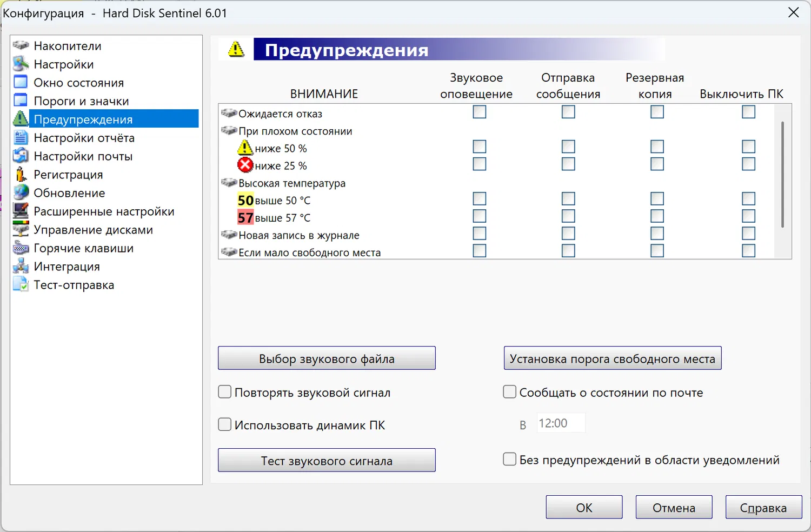Click the Звуковое оповещение column header
The image size is (811, 532).
coord(476,86)
